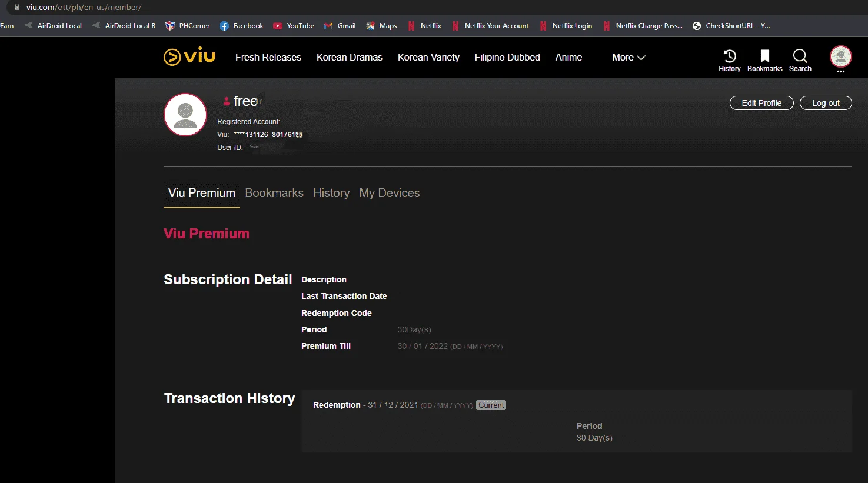Open the History icon in header

coord(729,61)
